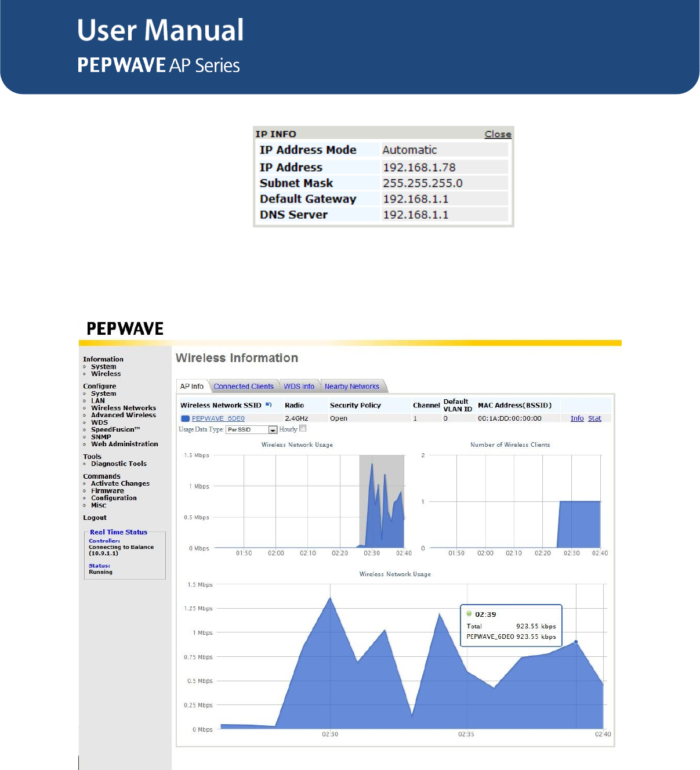Click the refresh icon beside Wireless Network SSID
This screenshot has height=770, width=700.
coord(269,404)
